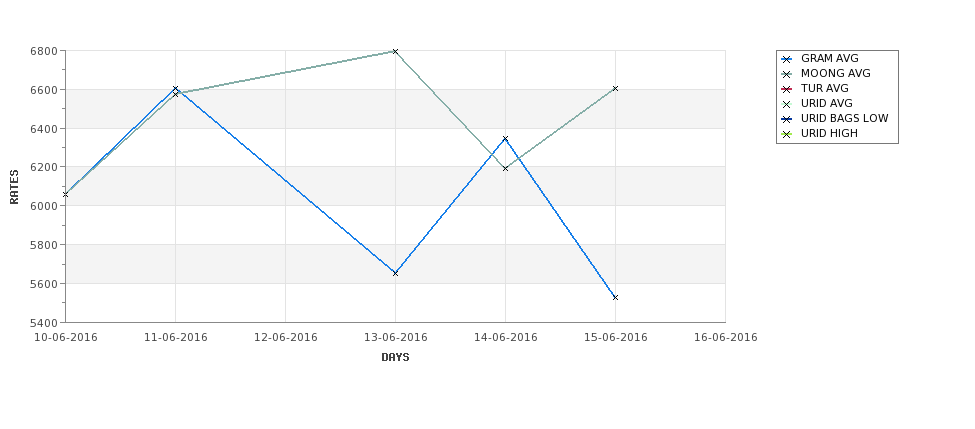Click the MOONG AVG point on 15-06-2016
The width and height of the screenshot is (975, 429).
coord(616,88)
